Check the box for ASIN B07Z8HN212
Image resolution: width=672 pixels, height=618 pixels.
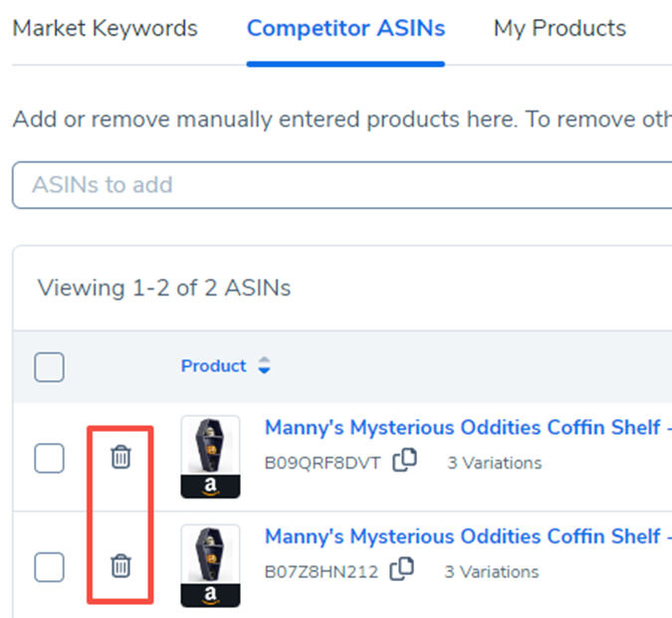point(49,567)
